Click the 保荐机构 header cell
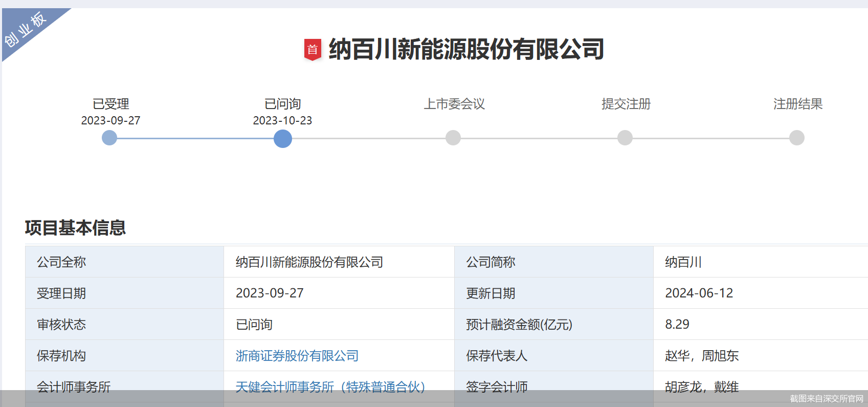The height and width of the screenshot is (407, 868). [125, 356]
